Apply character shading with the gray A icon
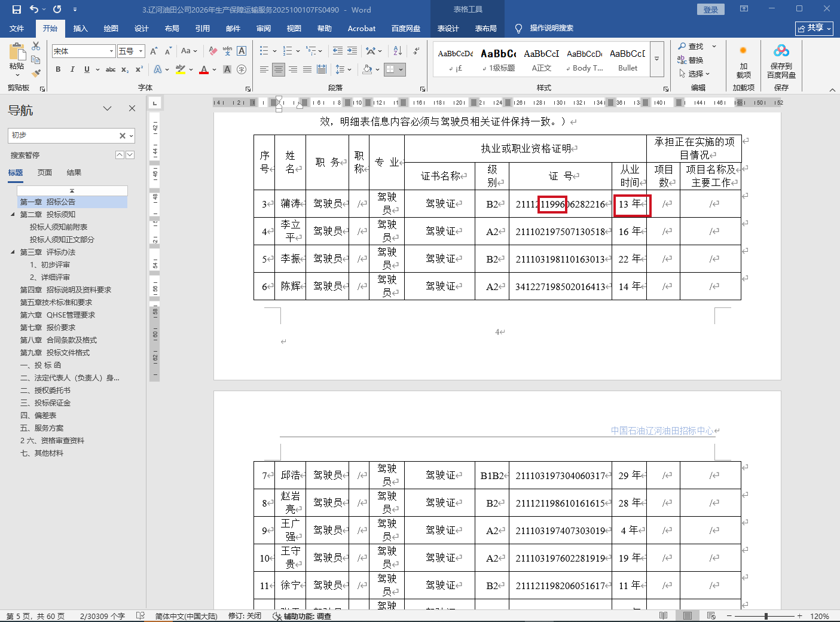 tap(227, 69)
